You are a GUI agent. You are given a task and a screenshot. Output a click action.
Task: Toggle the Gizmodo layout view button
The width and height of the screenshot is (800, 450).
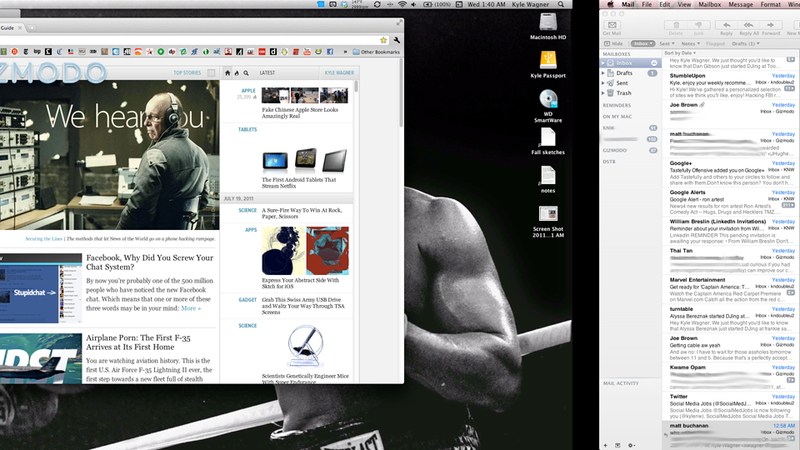coord(211,73)
